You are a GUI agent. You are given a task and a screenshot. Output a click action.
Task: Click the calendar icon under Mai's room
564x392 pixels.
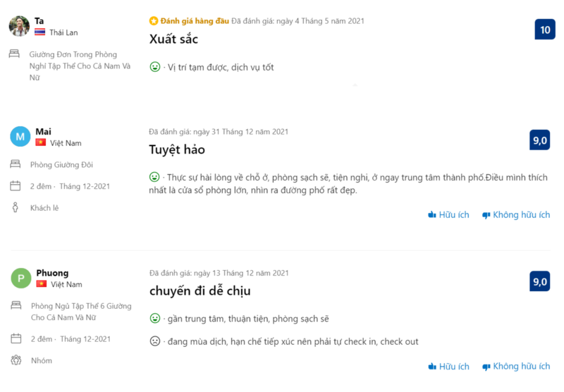pyautogui.click(x=16, y=186)
